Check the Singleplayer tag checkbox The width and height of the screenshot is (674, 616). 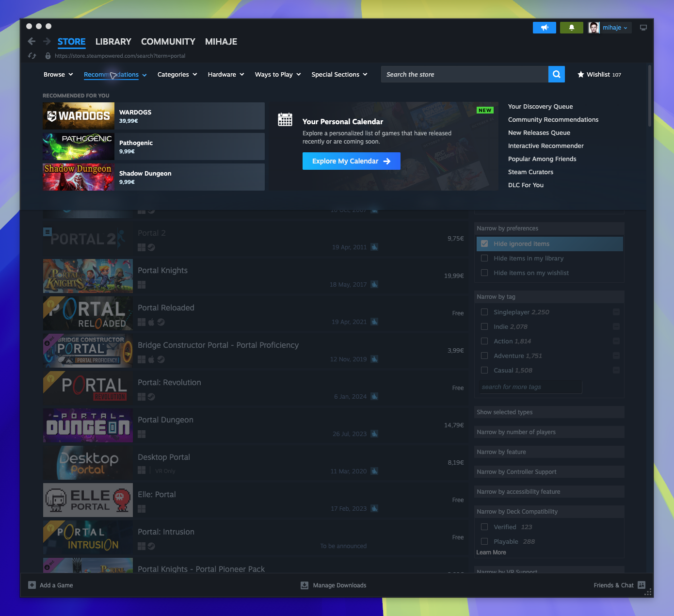(484, 312)
